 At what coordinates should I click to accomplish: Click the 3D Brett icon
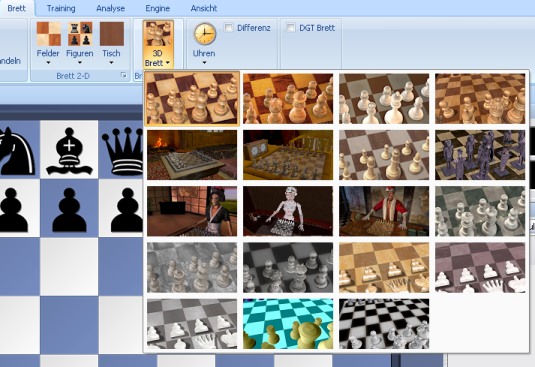(x=158, y=34)
